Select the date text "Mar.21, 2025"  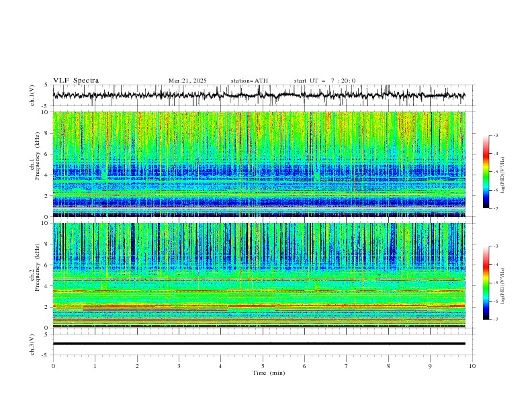click(187, 81)
